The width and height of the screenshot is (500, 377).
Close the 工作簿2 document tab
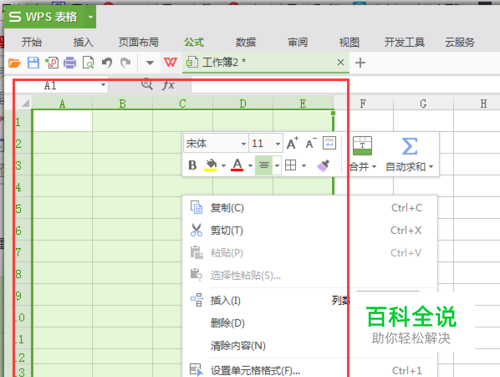[x=340, y=62]
